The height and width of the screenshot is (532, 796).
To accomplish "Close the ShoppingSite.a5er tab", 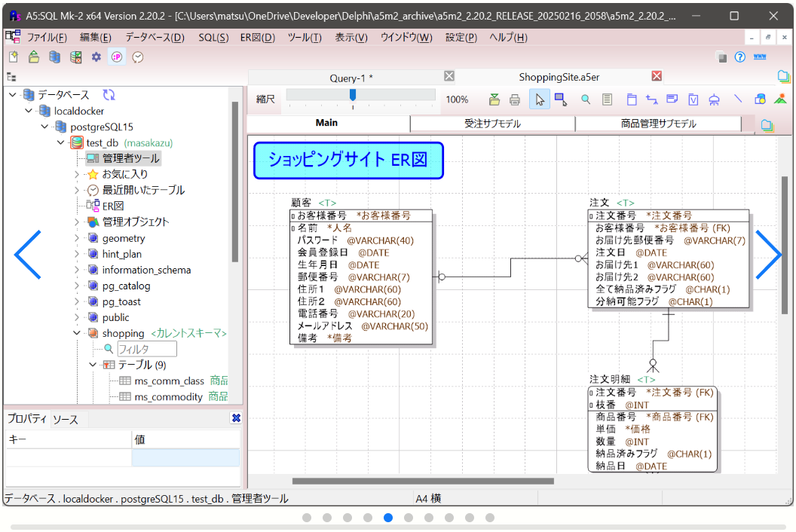I will click(657, 76).
